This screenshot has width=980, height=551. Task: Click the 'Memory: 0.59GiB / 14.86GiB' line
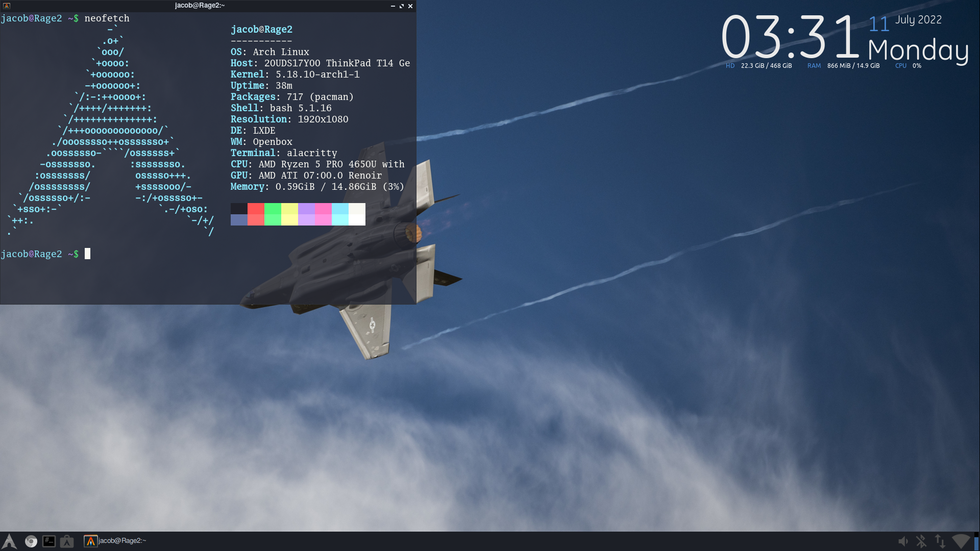317,187
